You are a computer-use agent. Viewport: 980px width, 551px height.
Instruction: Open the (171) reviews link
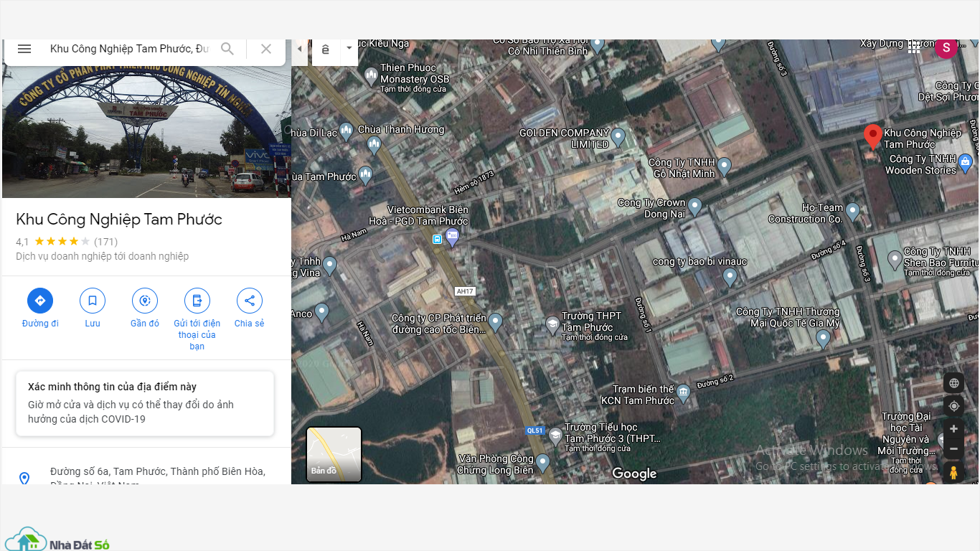tap(105, 242)
